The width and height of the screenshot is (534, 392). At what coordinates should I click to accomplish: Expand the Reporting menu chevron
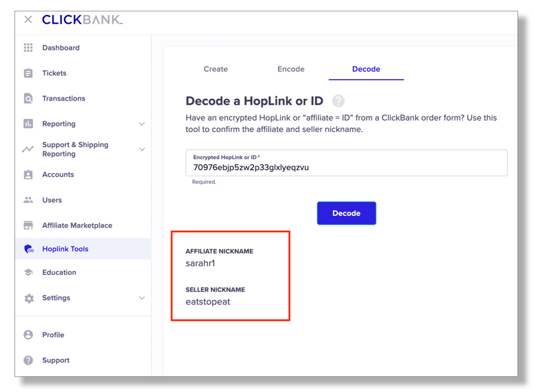click(142, 124)
